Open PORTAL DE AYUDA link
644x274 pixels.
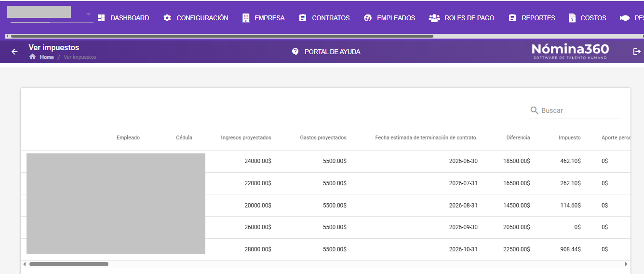(333, 52)
